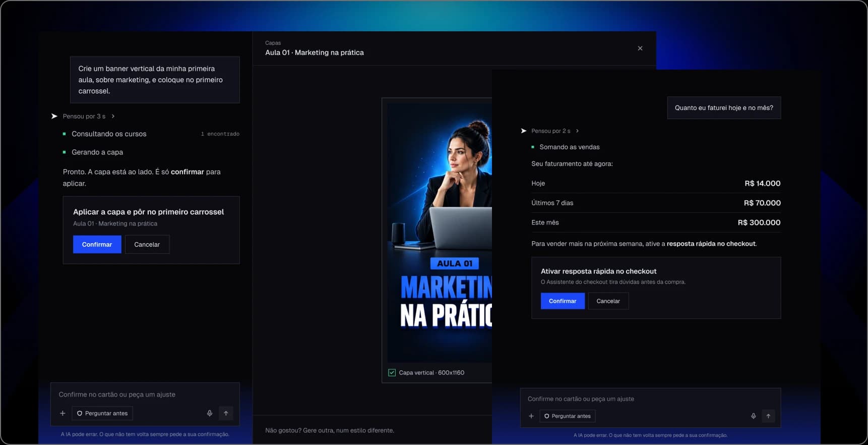Cancel the checkout resposta rápida activation
This screenshot has width=868, height=445.
tap(608, 301)
